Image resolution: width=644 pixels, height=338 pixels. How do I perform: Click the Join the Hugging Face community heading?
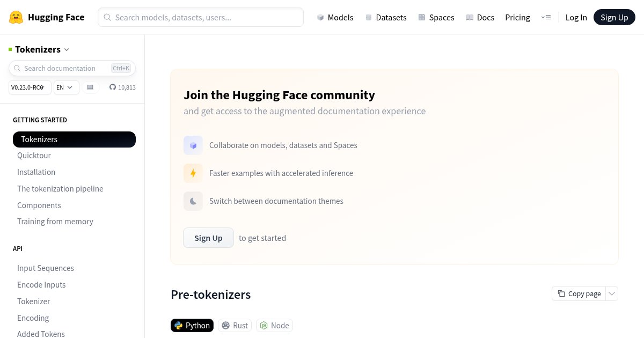click(x=279, y=95)
